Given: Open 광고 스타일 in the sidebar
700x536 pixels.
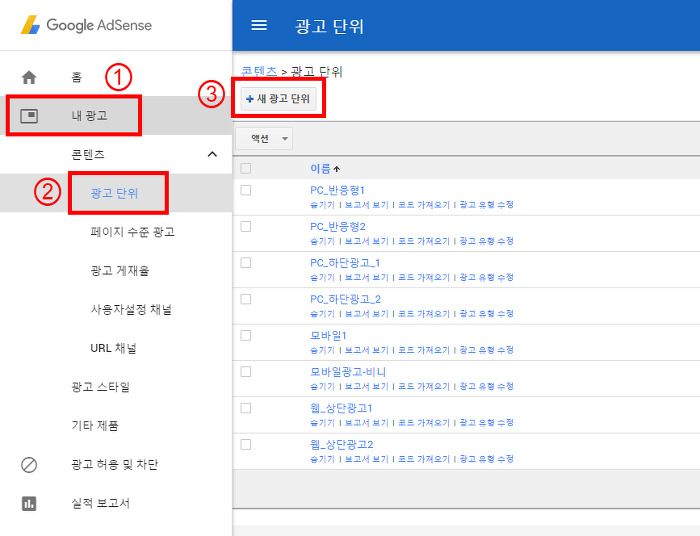Looking at the screenshot, I should (100, 387).
